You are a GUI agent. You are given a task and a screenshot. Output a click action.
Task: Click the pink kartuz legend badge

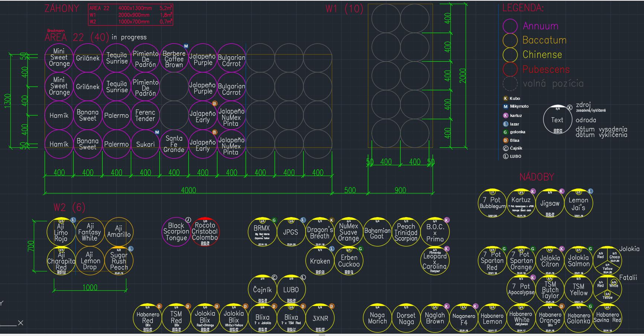tap(505, 115)
